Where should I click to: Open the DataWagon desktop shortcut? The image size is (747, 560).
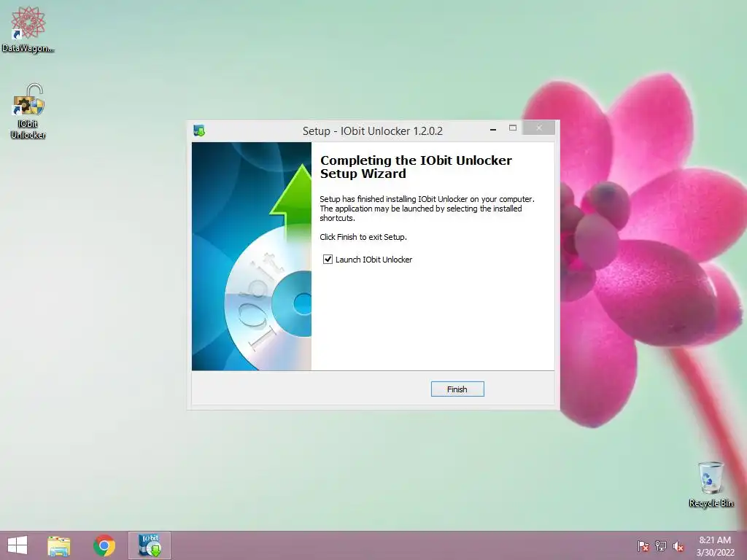pos(28,28)
